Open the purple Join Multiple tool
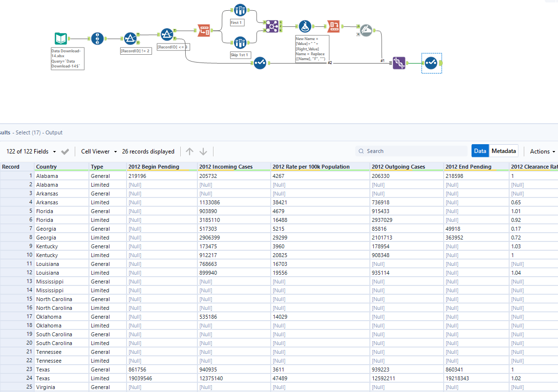 click(271, 26)
